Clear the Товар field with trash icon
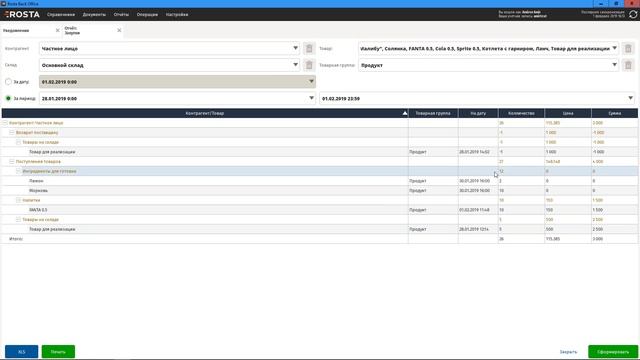Screen dimensions: 640x360 pyautogui.click(x=628, y=49)
